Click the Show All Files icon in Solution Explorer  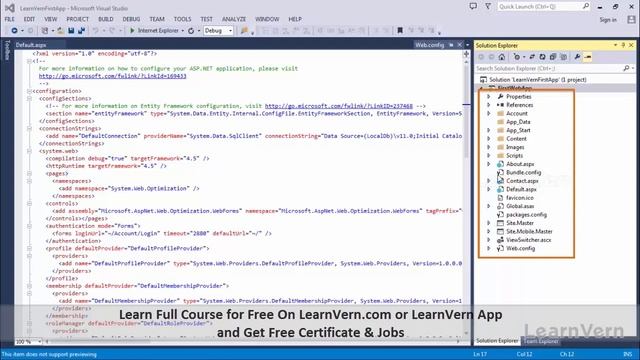563,57
